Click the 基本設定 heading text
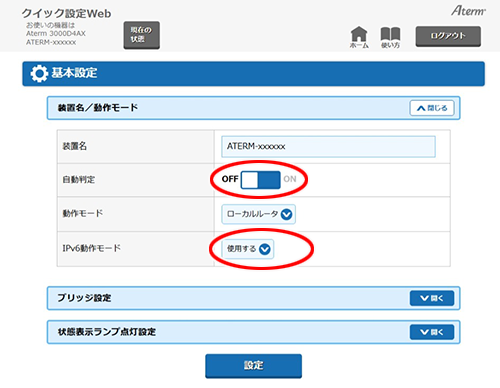The width and height of the screenshot is (500, 388). pos(74,73)
